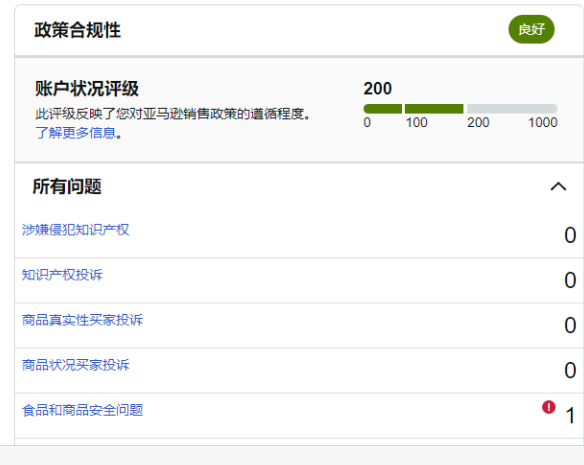This screenshot has height=465, width=584.
Task: Click the 了解更多信息 link
Action: pyautogui.click(x=76, y=133)
